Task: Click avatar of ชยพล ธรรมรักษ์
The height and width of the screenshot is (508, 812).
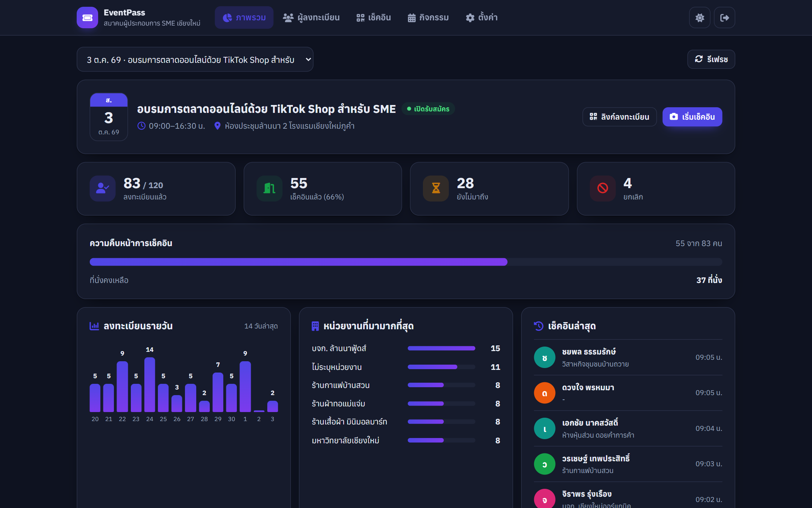Action: [544, 357]
